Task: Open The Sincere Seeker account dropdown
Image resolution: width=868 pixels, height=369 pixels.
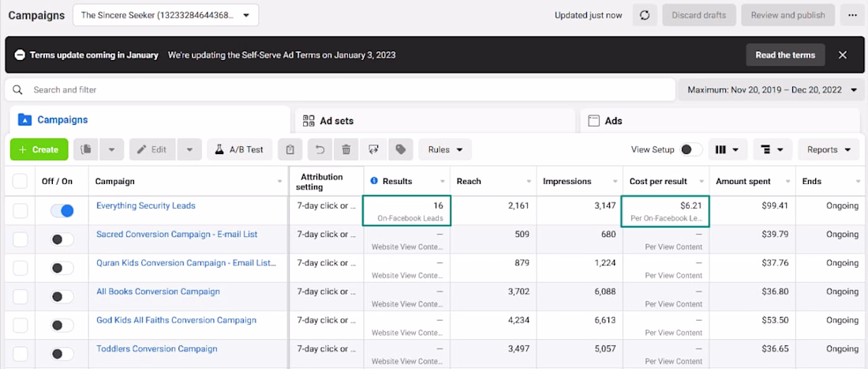Action: coord(166,15)
